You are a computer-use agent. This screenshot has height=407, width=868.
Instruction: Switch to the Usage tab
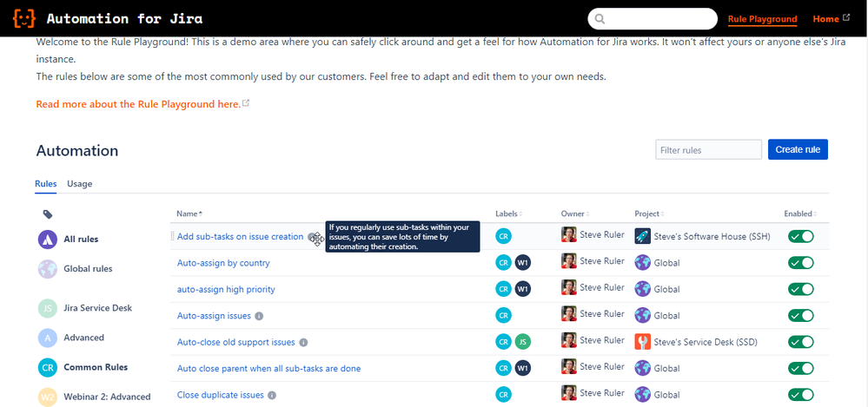(80, 184)
